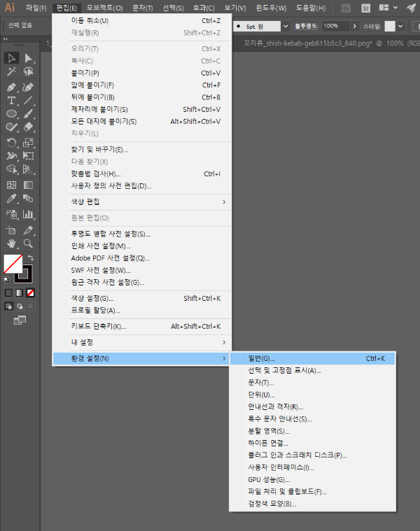
Task: Select the Width tool
Action: point(11,156)
